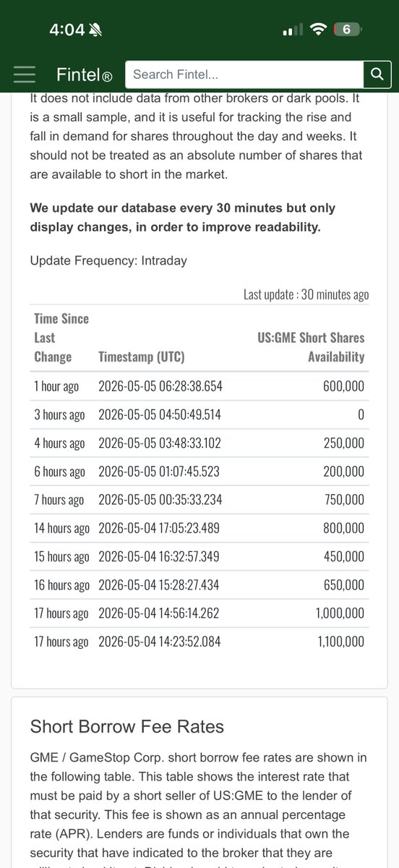Viewport: 399px width, 868px height.
Task: Select the Update Frequency: Intraday text
Action: pyautogui.click(x=108, y=260)
